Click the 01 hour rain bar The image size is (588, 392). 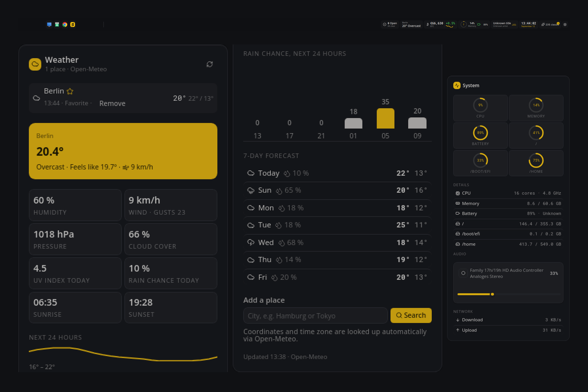coord(353,123)
